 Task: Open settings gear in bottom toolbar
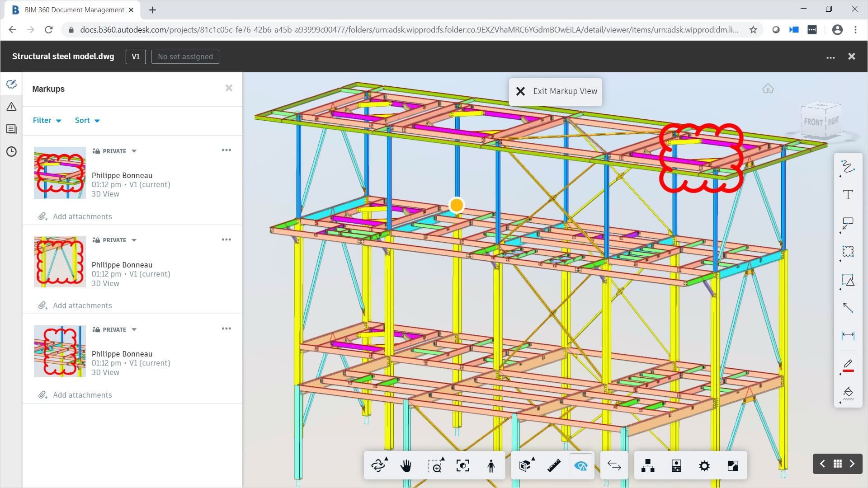pyautogui.click(x=705, y=465)
